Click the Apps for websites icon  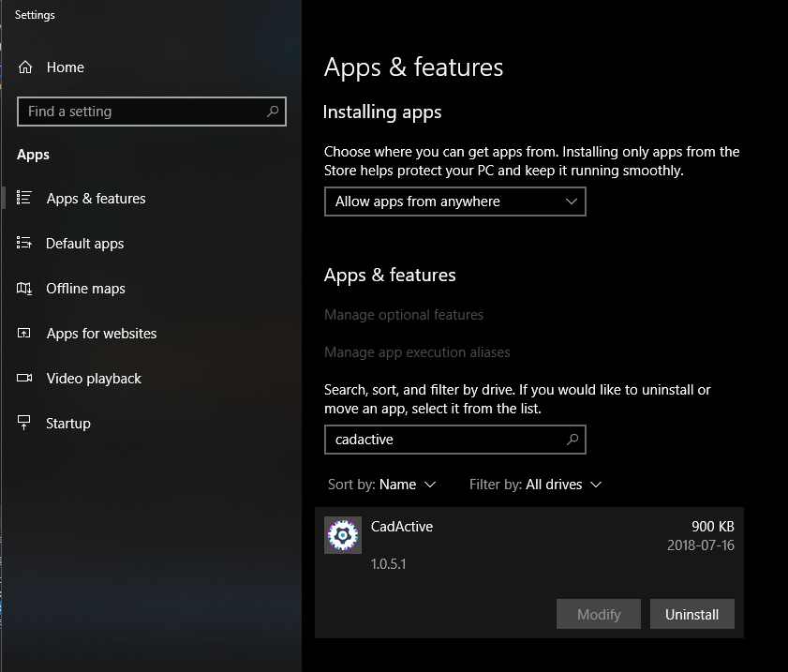tap(24, 334)
